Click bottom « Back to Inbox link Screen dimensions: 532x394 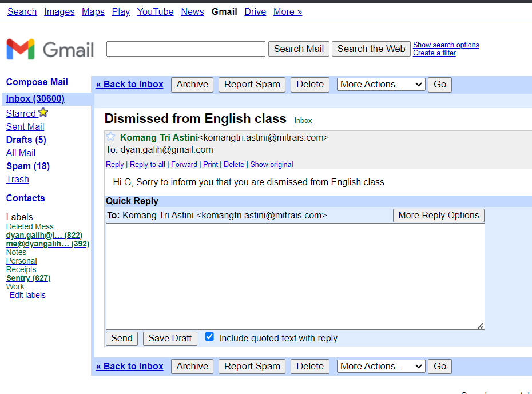pyautogui.click(x=129, y=367)
